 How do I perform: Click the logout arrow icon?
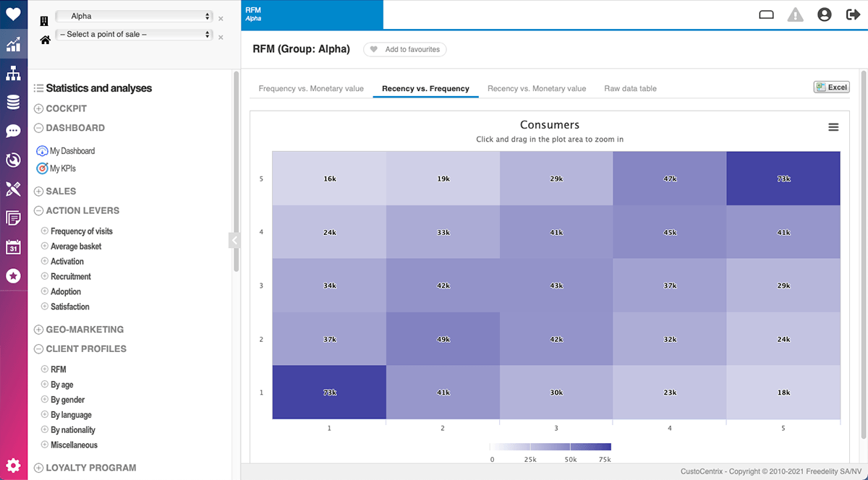tap(853, 14)
